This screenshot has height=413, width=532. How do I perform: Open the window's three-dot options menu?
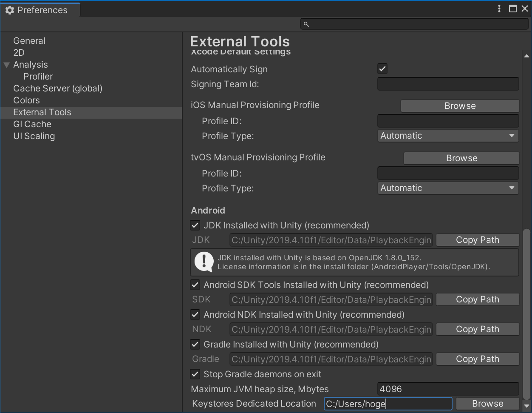coord(499,9)
